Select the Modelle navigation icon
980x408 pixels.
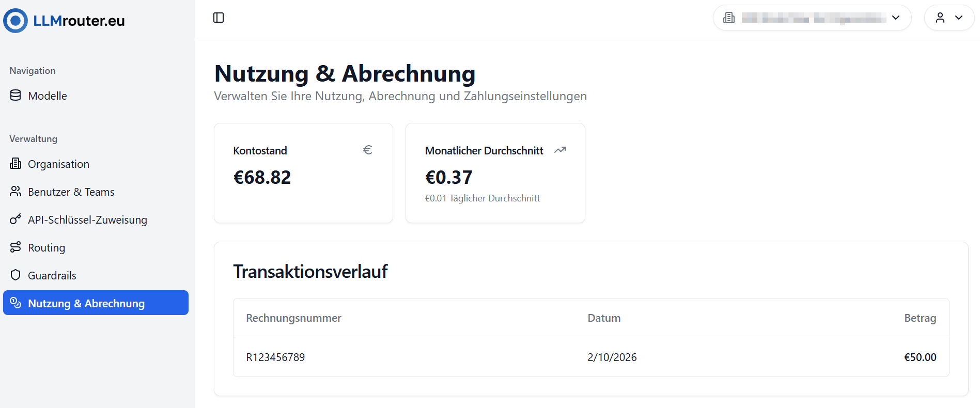pos(15,95)
